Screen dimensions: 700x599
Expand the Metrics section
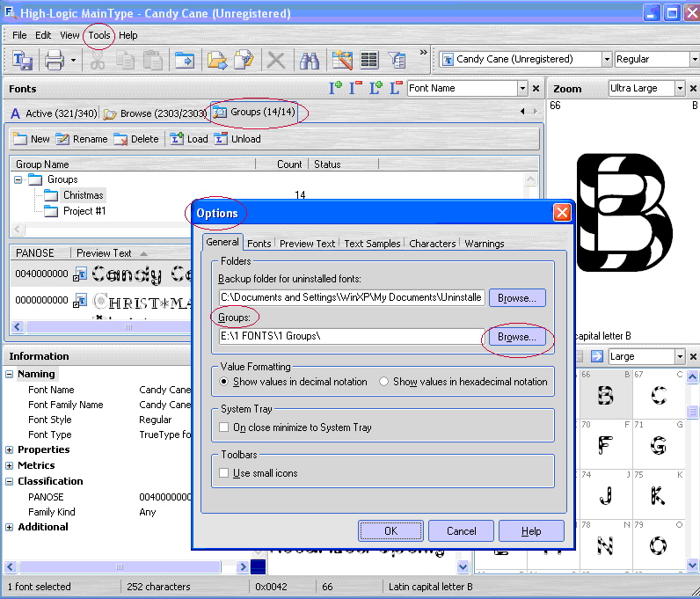coord(10,465)
